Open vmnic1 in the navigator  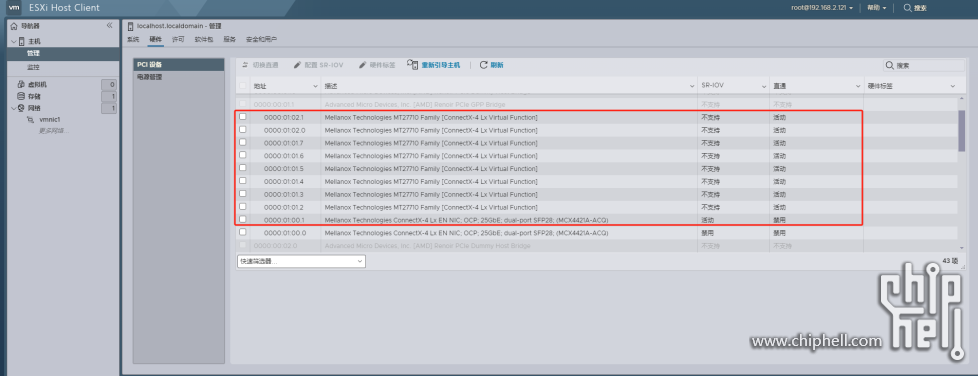(x=49, y=119)
